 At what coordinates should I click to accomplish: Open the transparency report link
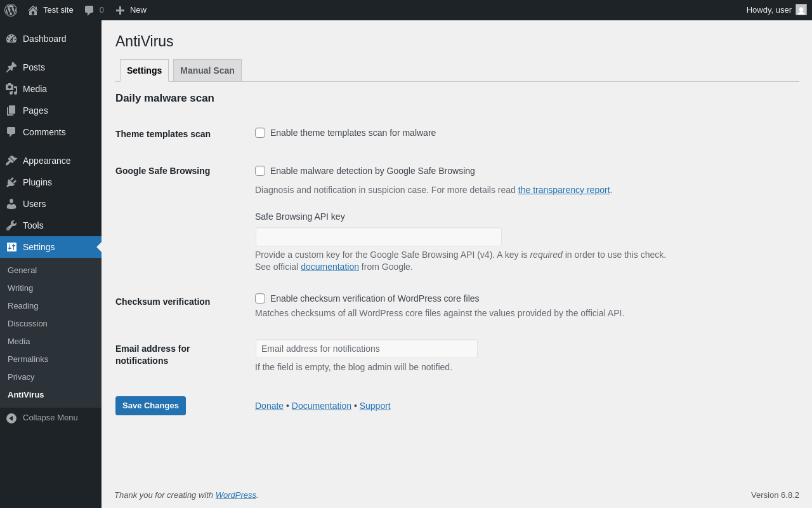pyautogui.click(x=564, y=190)
